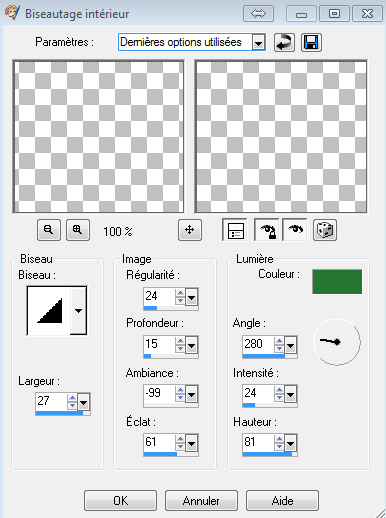The width and height of the screenshot is (386, 518).
Task: Click the Ambiance spinner arrows
Action: click(180, 394)
